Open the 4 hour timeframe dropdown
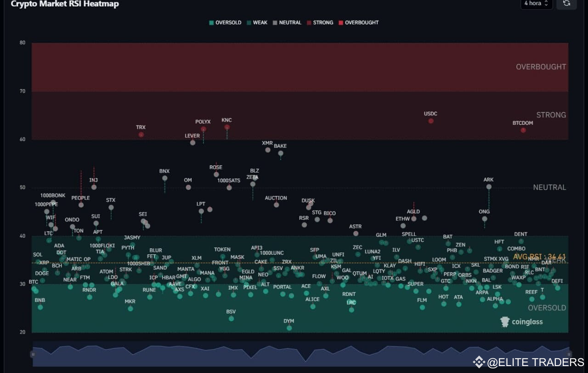Viewport: 588px width, 373px height. 537,4
